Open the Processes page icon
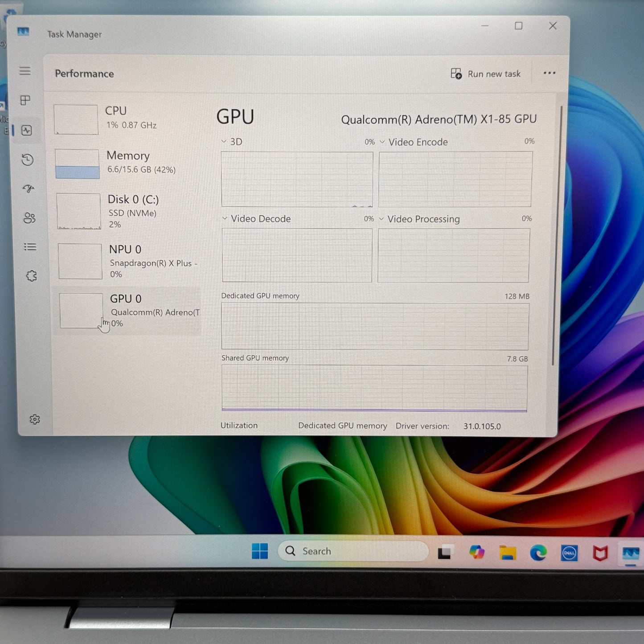Screen dimensions: 644x644 (x=25, y=100)
